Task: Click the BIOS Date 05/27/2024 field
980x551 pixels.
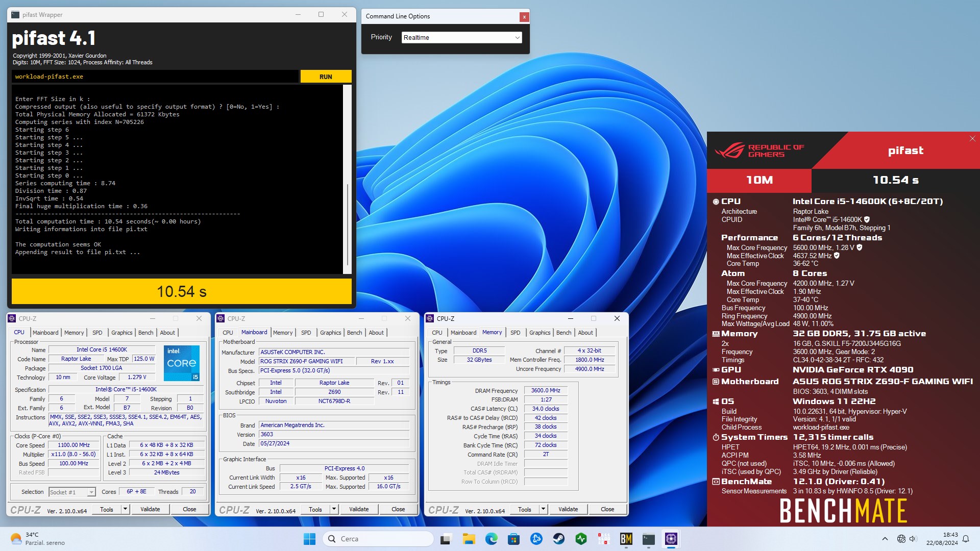Action: click(334, 444)
